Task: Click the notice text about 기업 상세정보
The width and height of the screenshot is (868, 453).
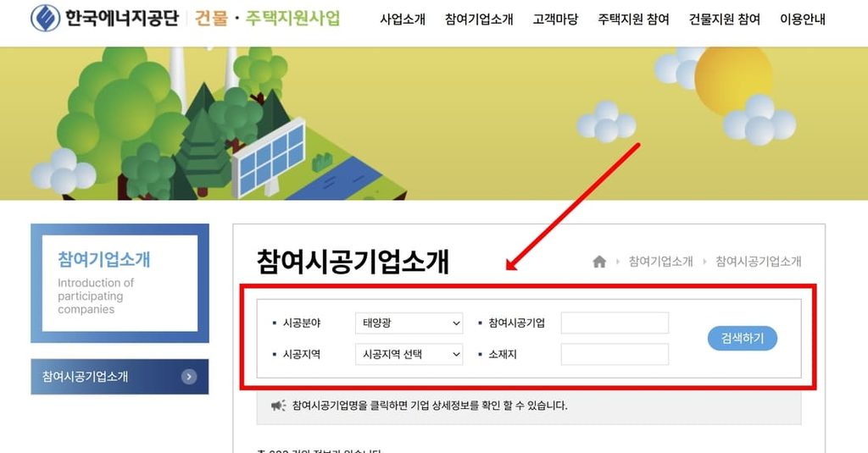Action: click(430, 406)
